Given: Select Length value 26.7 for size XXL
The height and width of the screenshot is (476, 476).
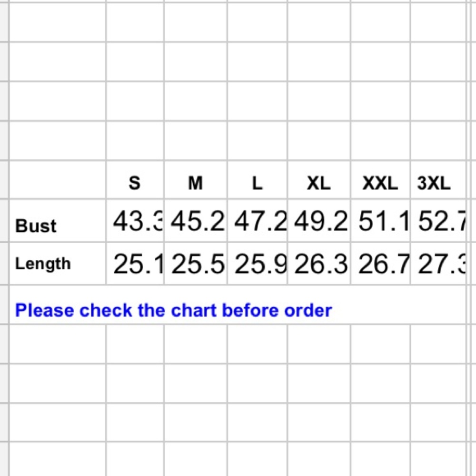Looking at the screenshot, I should point(383,264).
